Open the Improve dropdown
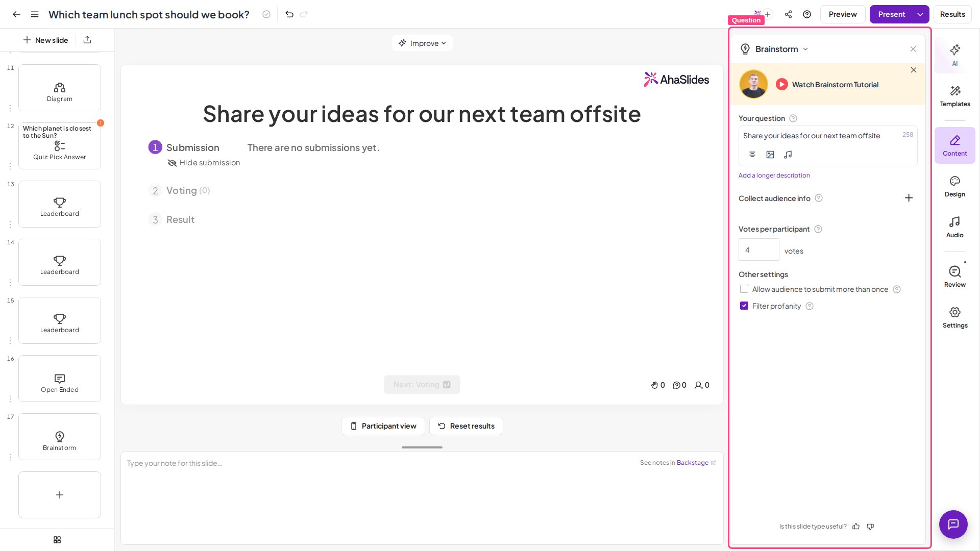Screen dimensions: 980x551 click(422, 43)
